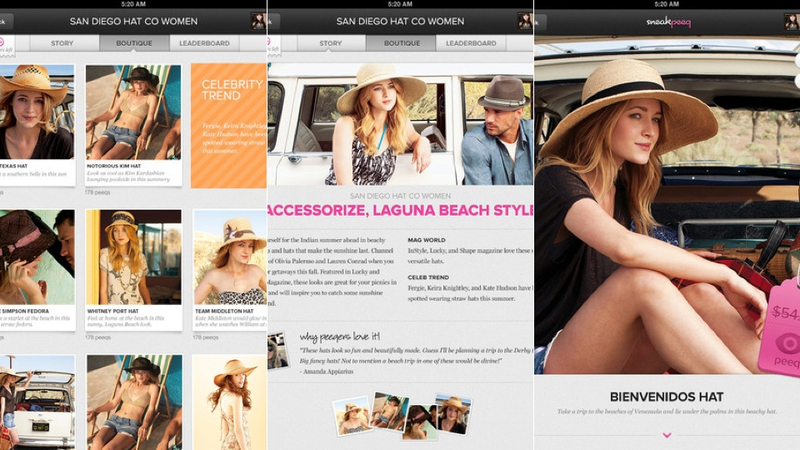
Task: Expand details with pink down chevron
Action: [x=667, y=435]
